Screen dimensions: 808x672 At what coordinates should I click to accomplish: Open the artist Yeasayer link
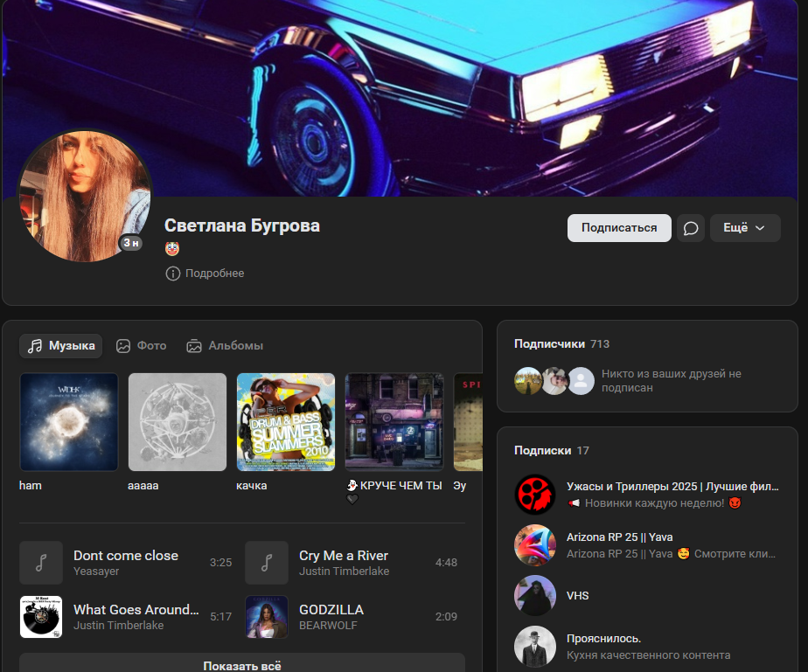coord(96,572)
